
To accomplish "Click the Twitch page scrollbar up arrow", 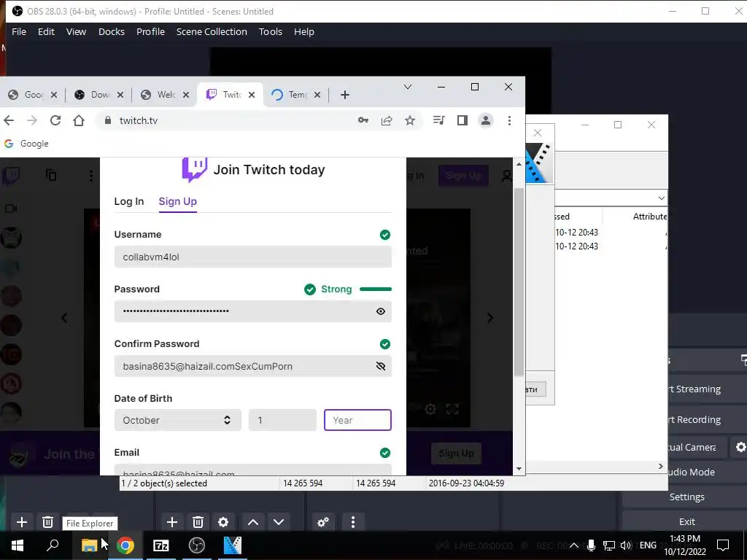I will 519,164.
